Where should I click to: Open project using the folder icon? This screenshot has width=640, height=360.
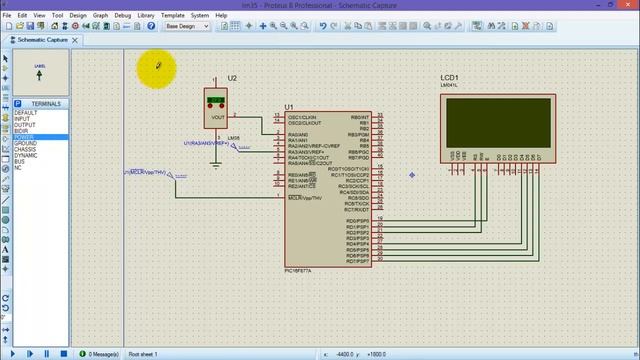coord(20,26)
